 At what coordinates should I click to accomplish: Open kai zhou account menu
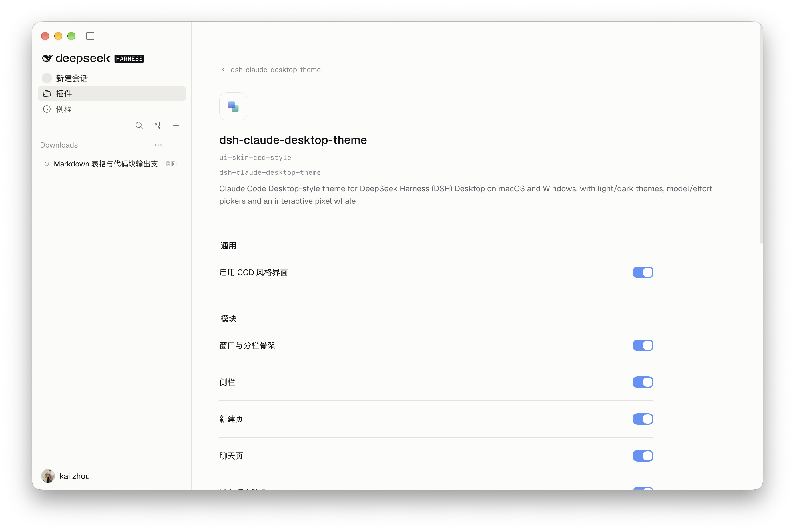[112, 476]
